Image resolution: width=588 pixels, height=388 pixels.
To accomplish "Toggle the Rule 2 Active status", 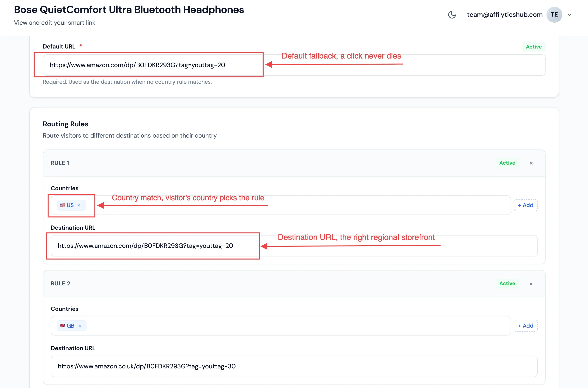I will tap(507, 283).
